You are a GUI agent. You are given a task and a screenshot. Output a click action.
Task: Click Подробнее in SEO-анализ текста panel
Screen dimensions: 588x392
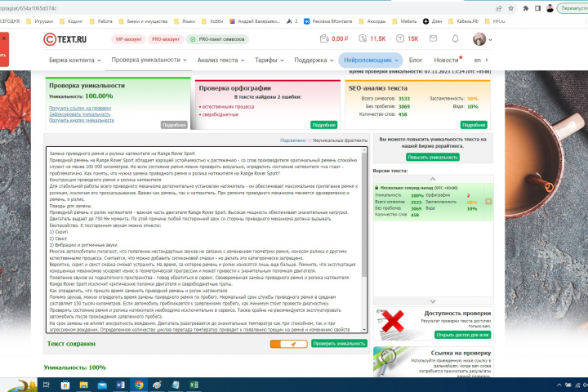coord(474,125)
